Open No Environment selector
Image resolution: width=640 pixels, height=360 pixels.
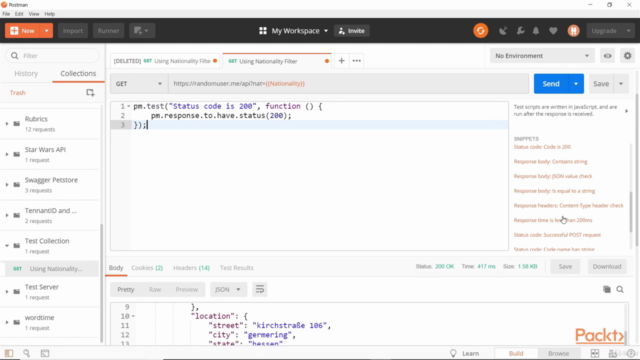pos(542,56)
